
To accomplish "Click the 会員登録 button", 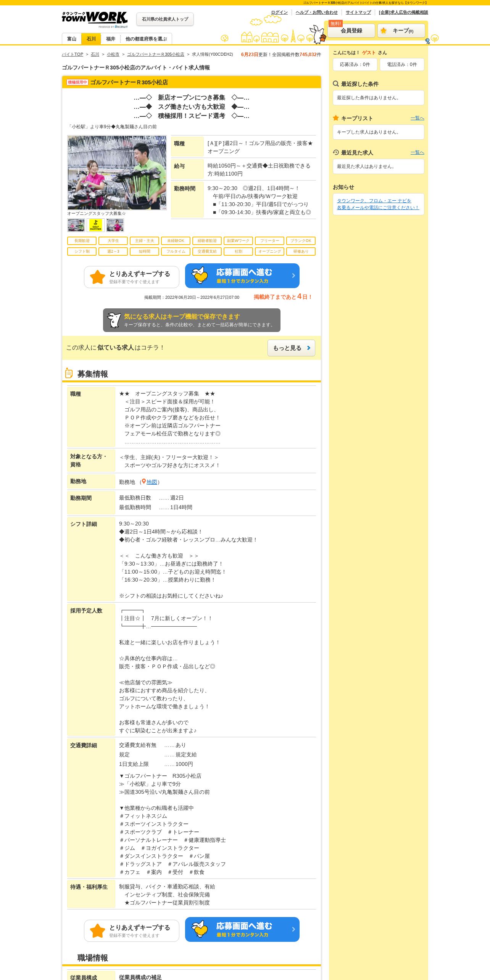I will [x=351, y=31].
